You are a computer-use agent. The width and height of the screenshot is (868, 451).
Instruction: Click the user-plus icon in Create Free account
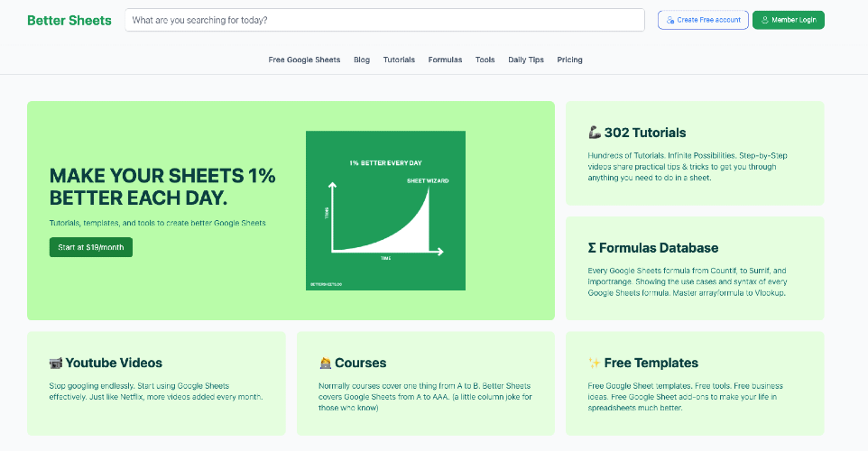point(669,20)
